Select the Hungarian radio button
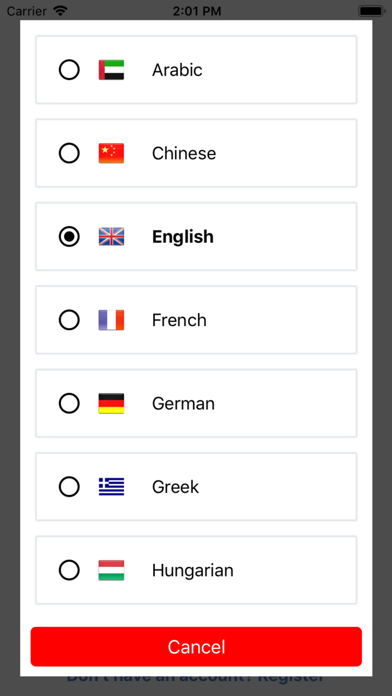This screenshot has width=392, height=696. coord(69,570)
